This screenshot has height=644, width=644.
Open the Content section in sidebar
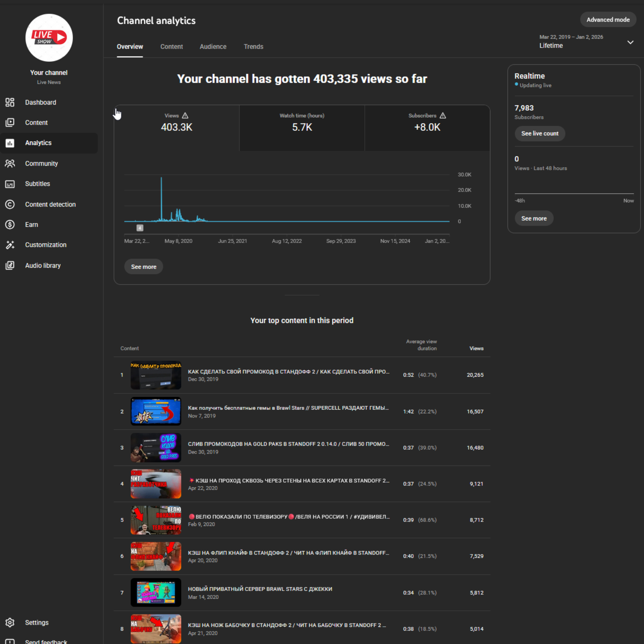[36, 122]
